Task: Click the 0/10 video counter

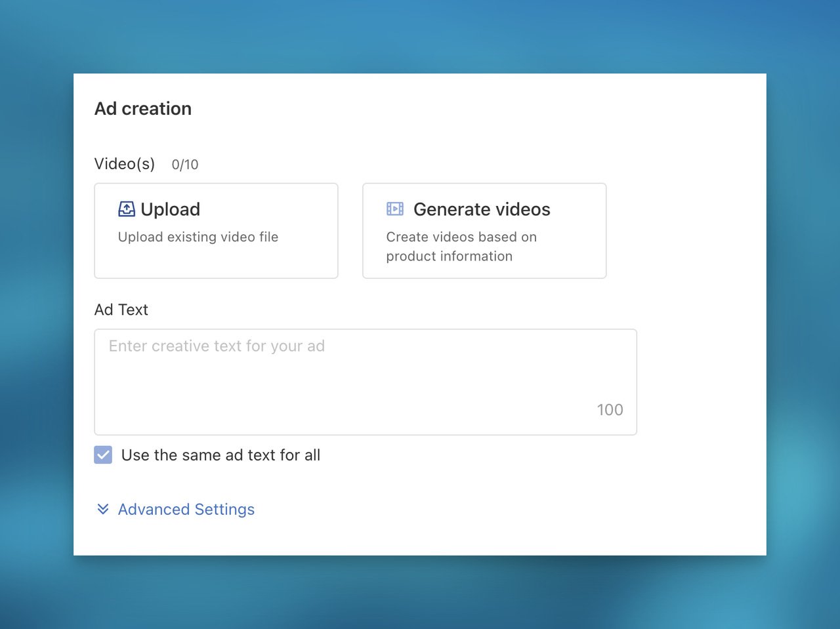Action: (185, 165)
